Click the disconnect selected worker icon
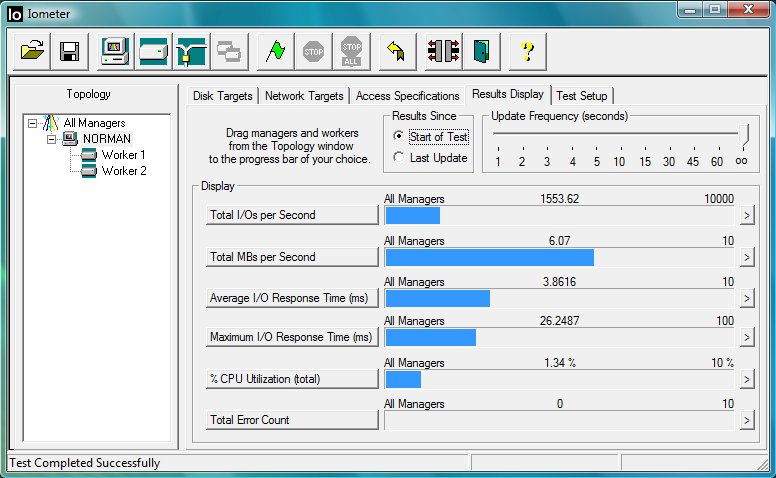The image size is (776, 478). tap(443, 51)
